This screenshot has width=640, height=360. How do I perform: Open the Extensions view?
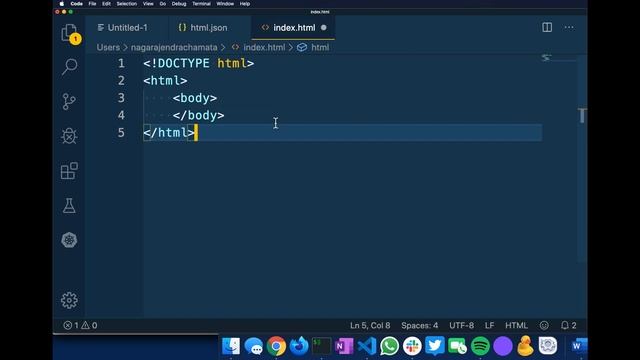(x=69, y=171)
